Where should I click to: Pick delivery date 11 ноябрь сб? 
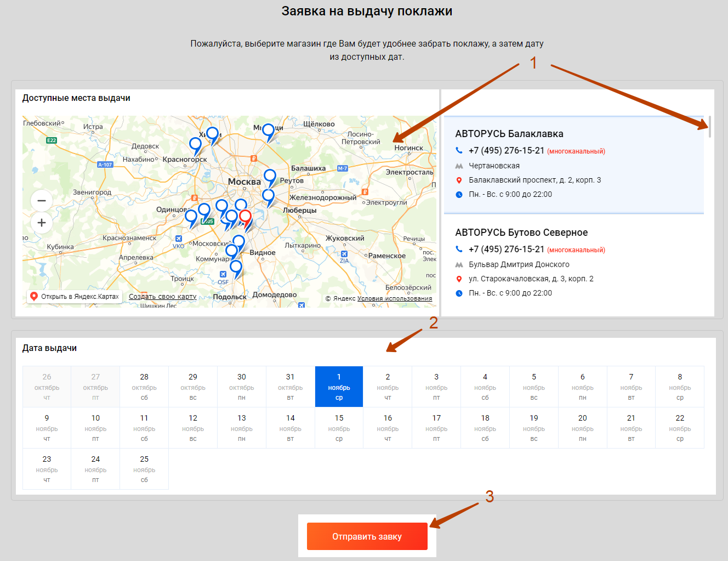pos(144,428)
